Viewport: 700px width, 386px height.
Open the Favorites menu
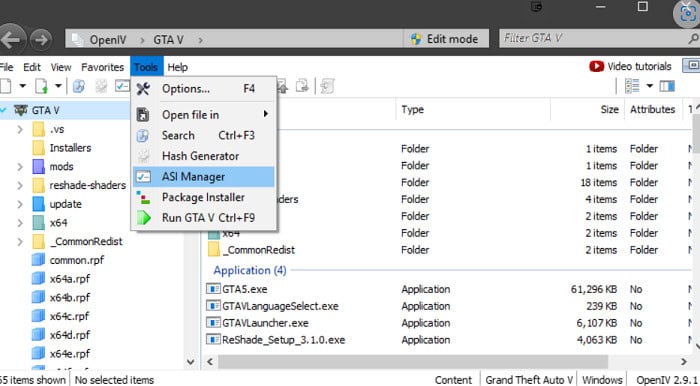102,67
